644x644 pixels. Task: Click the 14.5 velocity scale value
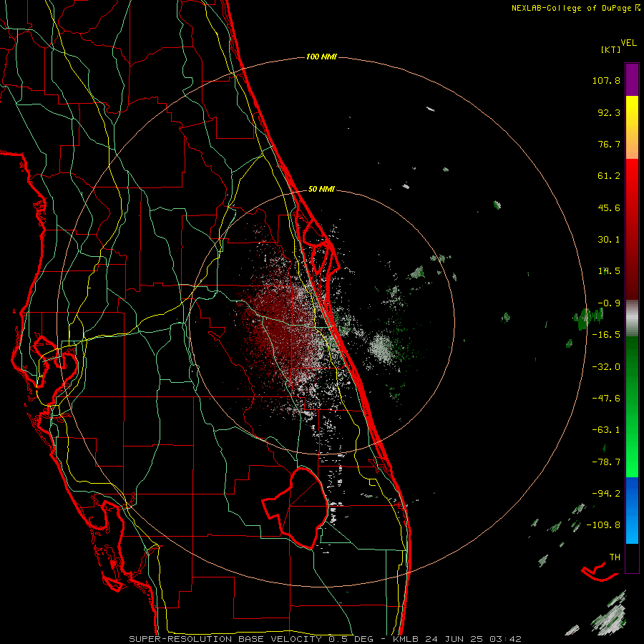[x=609, y=271]
